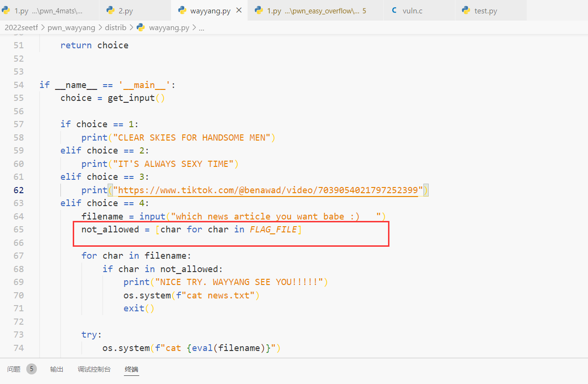Place cursor on 'return choice' text
Screen dimensions: 588x384
(x=94, y=45)
